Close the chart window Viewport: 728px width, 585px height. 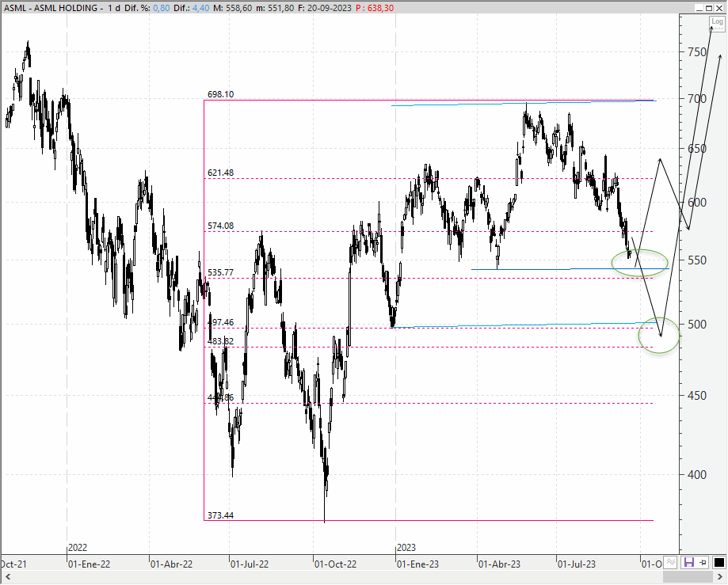pos(718,8)
